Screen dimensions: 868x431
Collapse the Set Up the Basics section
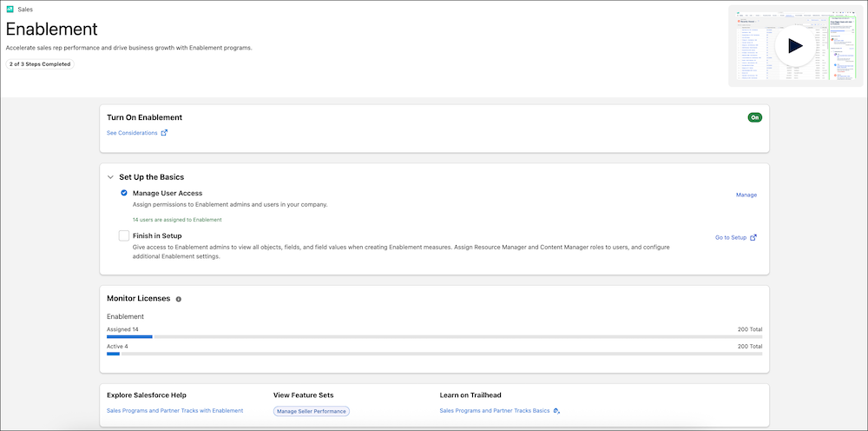click(x=110, y=177)
